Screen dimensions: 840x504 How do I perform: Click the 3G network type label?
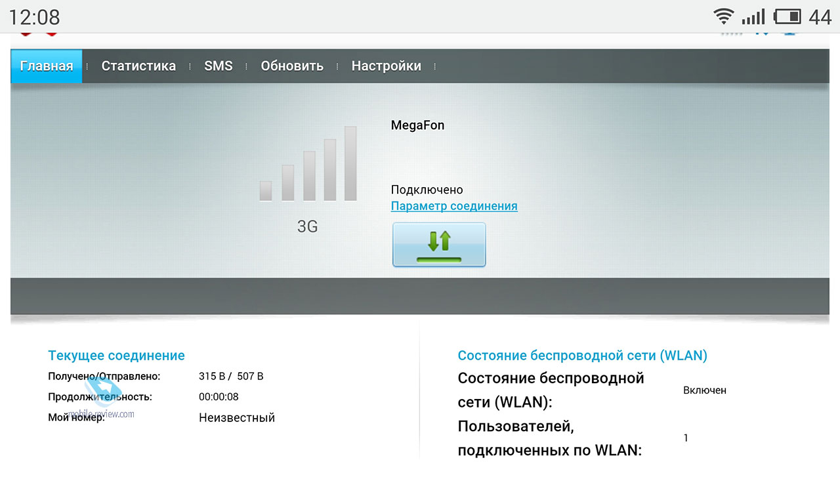pyautogui.click(x=307, y=227)
